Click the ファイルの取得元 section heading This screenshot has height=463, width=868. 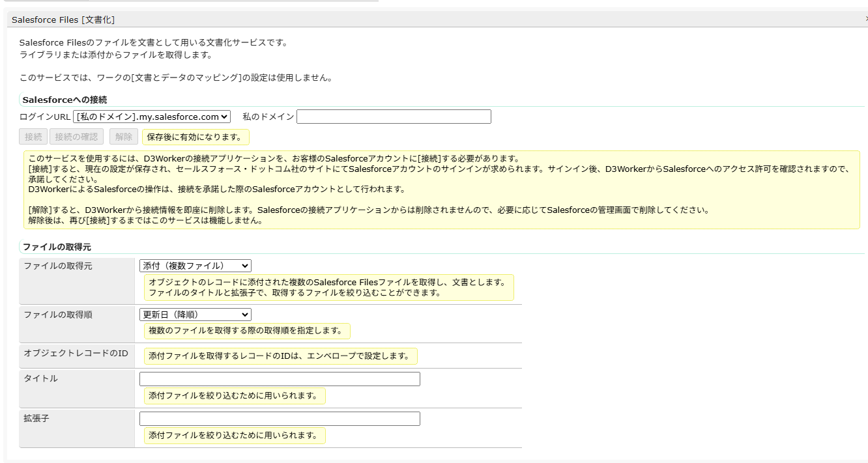pos(57,247)
